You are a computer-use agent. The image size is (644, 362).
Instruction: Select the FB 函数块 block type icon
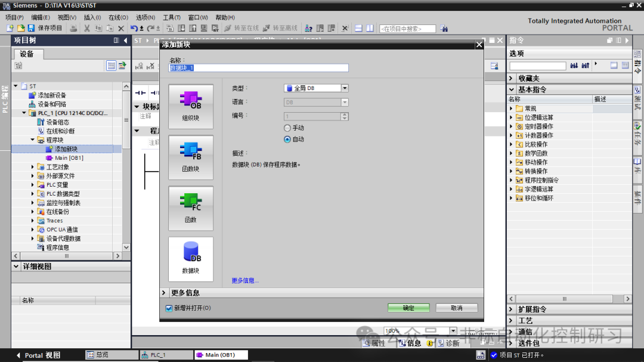(x=192, y=157)
